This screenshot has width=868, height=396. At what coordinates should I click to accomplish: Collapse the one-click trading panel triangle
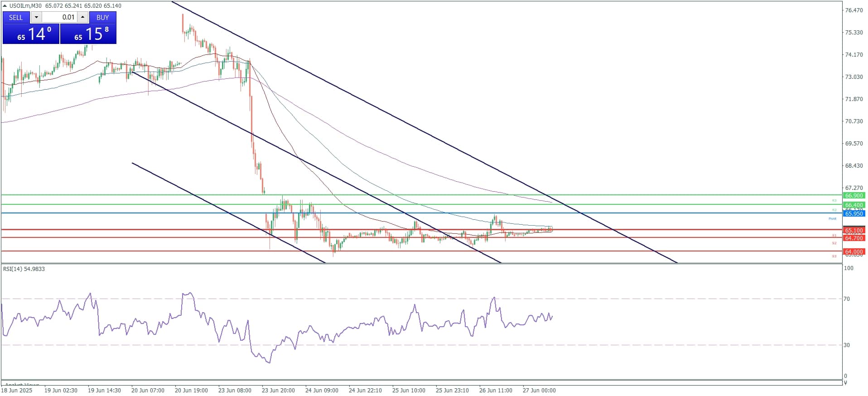point(5,6)
